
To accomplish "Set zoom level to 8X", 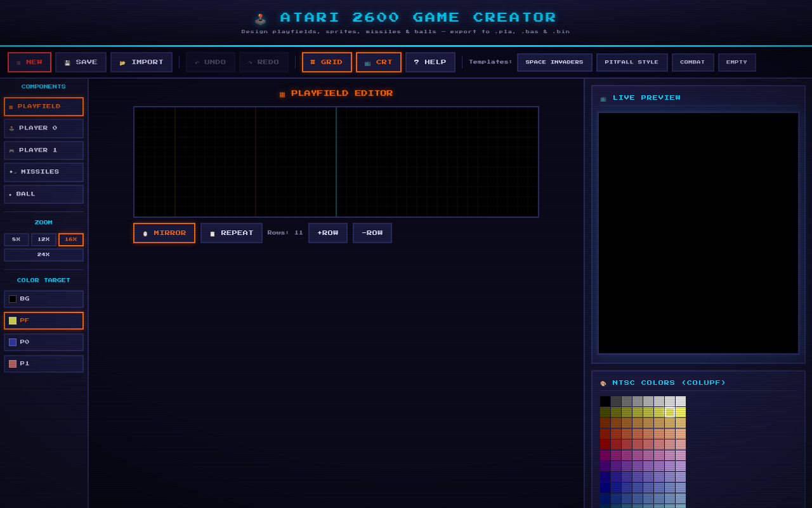I will 16,239.
